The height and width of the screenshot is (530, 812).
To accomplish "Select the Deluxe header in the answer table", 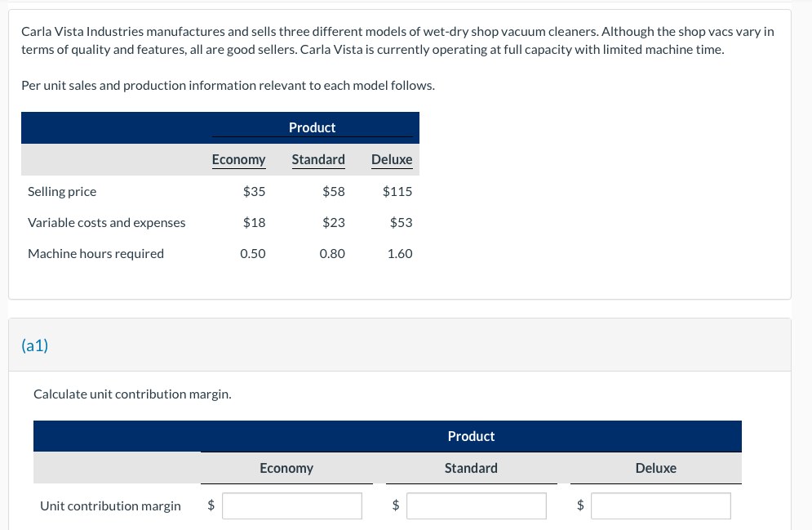I will pyautogui.click(x=655, y=468).
